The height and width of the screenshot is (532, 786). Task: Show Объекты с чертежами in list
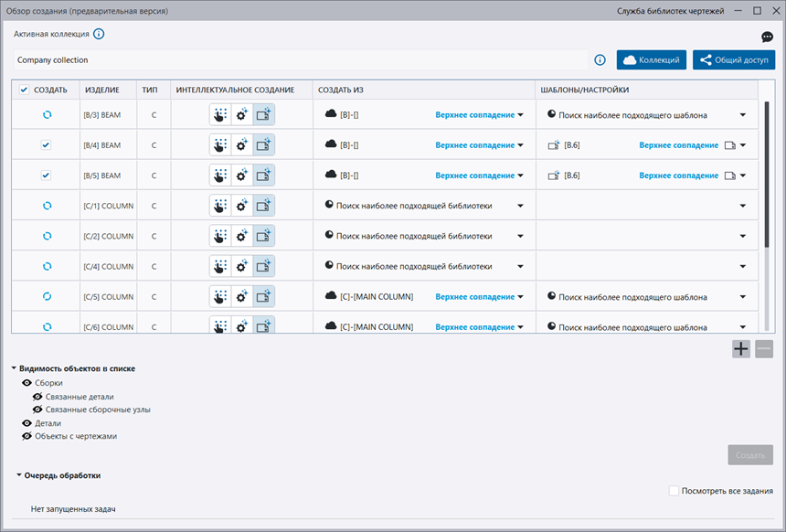(27, 436)
